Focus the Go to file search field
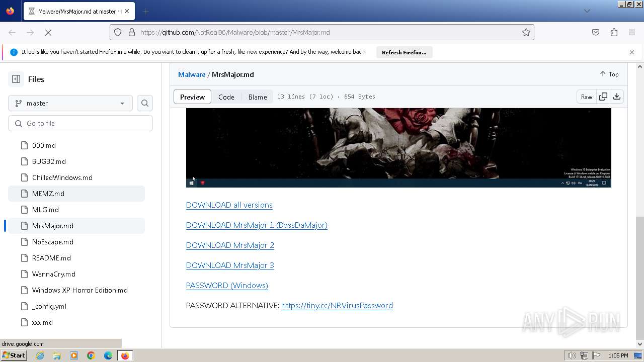 pyautogui.click(x=80, y=123)
